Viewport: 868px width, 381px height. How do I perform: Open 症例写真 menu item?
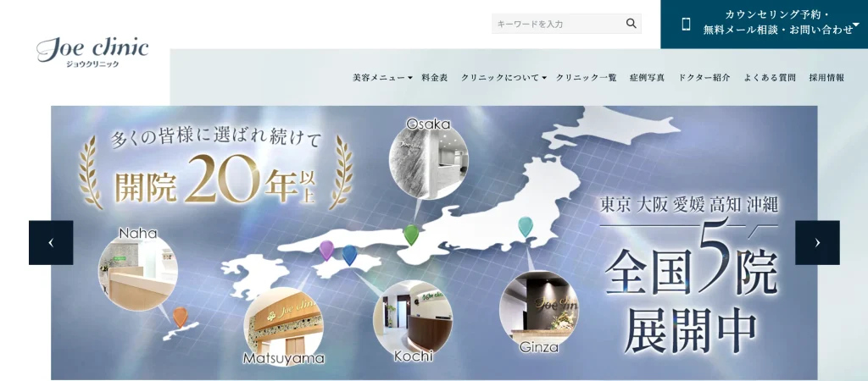[x=647, y=78]
